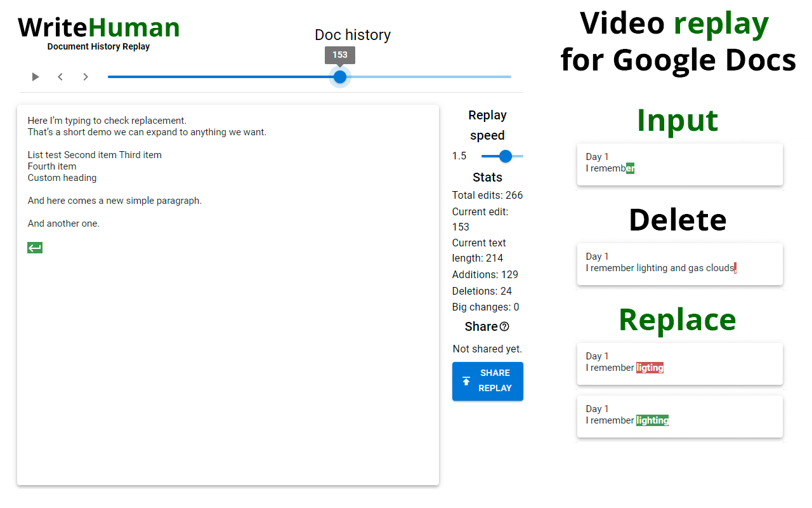Click the 153 tooltip above the timeline

click(x=339, y=55)
